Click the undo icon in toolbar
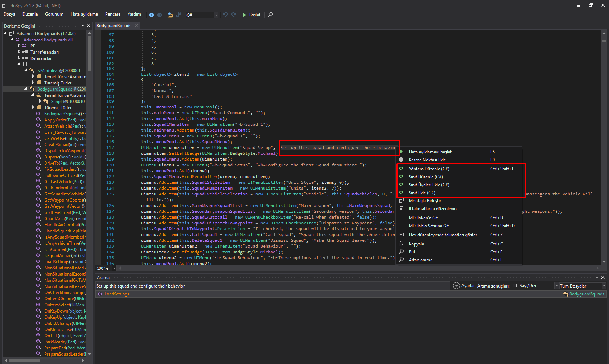 click(x=226, y=15)
